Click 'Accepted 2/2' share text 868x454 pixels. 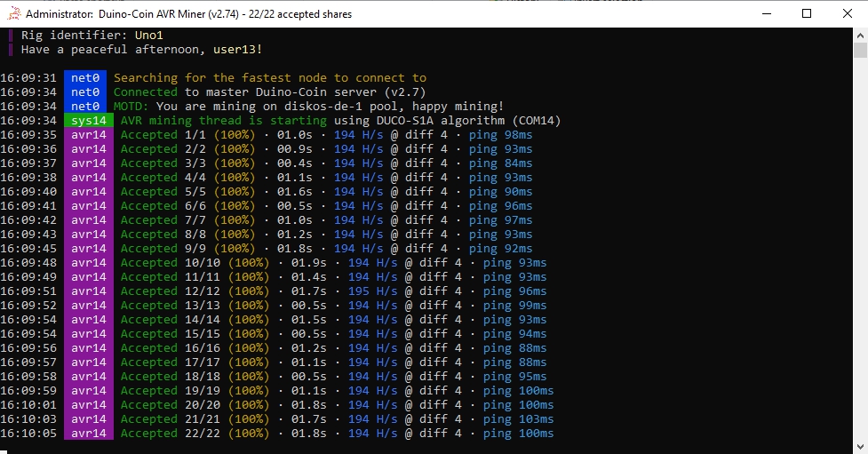tap(163, 149)
